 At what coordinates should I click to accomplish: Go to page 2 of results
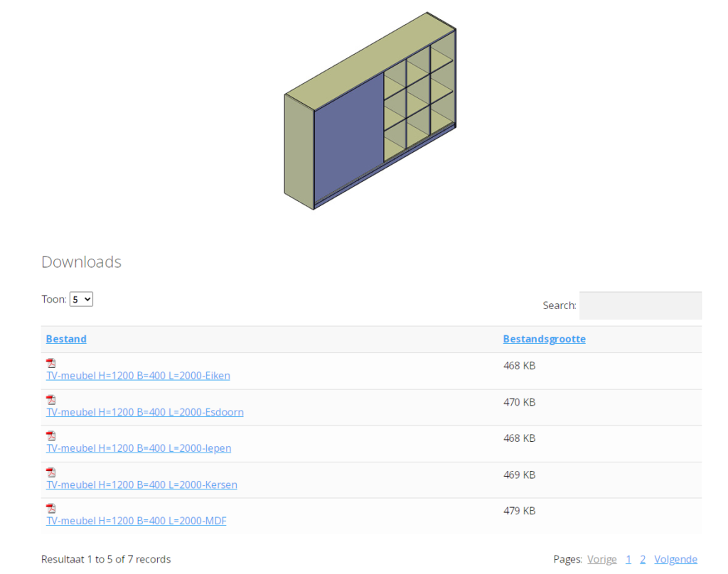(x=643, y=559)
